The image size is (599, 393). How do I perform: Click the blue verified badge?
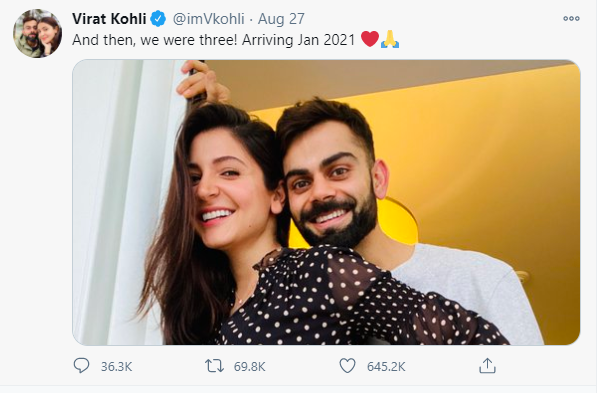(x=158, y=19)
